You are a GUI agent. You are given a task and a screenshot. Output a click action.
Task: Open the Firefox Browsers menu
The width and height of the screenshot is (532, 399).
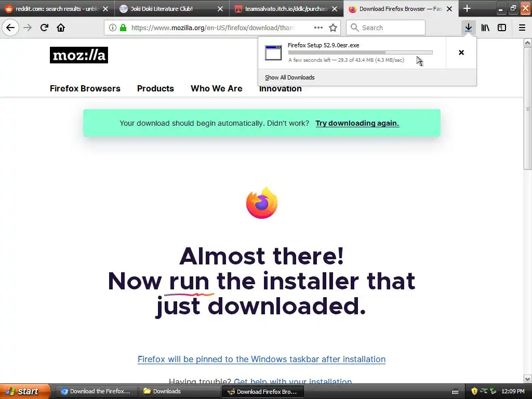coord(85,88)
